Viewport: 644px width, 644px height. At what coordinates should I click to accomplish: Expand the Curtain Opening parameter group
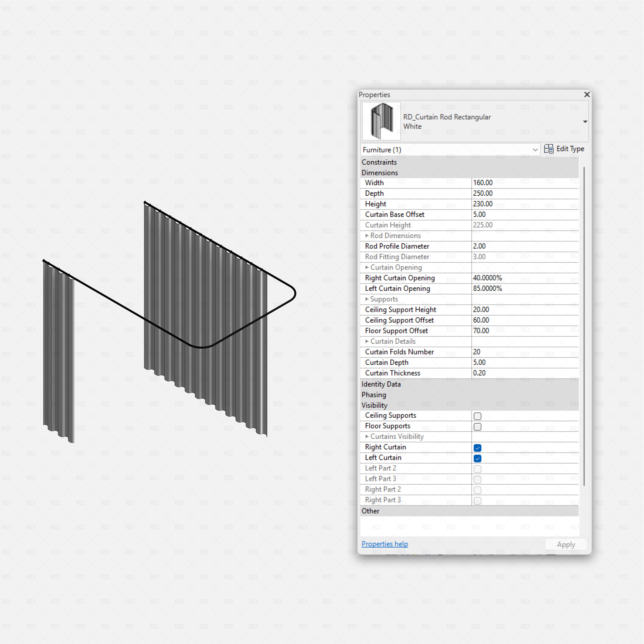(367, 268)
